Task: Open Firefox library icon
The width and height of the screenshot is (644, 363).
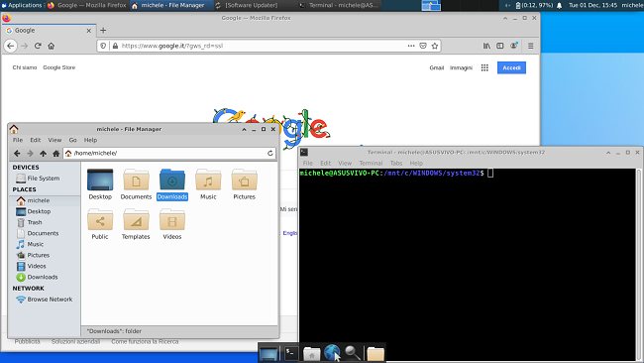Action: click(x=486, y=46)
